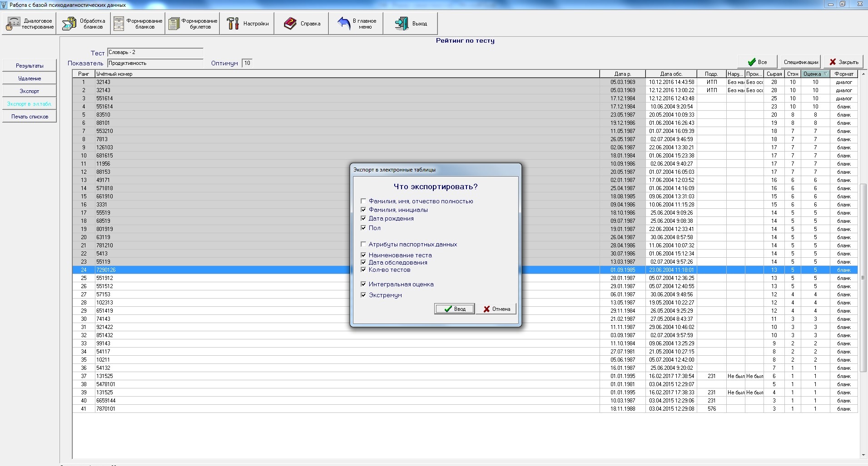Screen dimensions: 868x466
Task: Enable Фамилия, имя, отчество полностью checkbox
Action: tap(363, 201)
